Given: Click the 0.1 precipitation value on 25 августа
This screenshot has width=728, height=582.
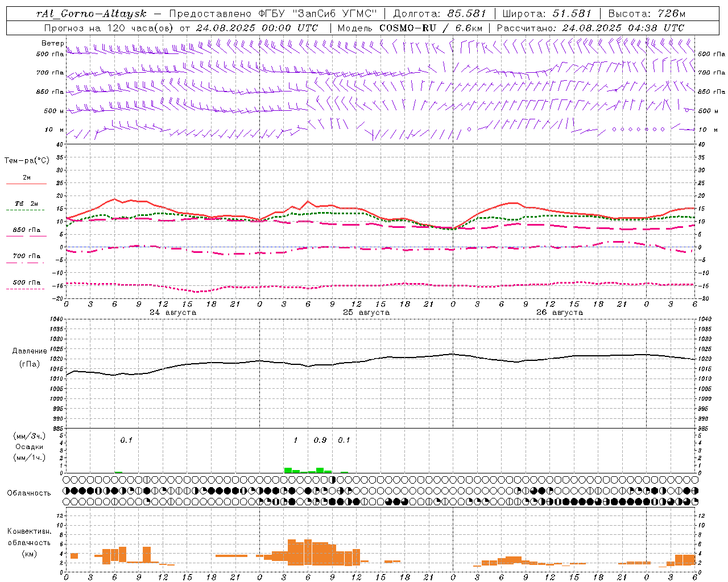Looking at the screenshot, I should 344,440.
